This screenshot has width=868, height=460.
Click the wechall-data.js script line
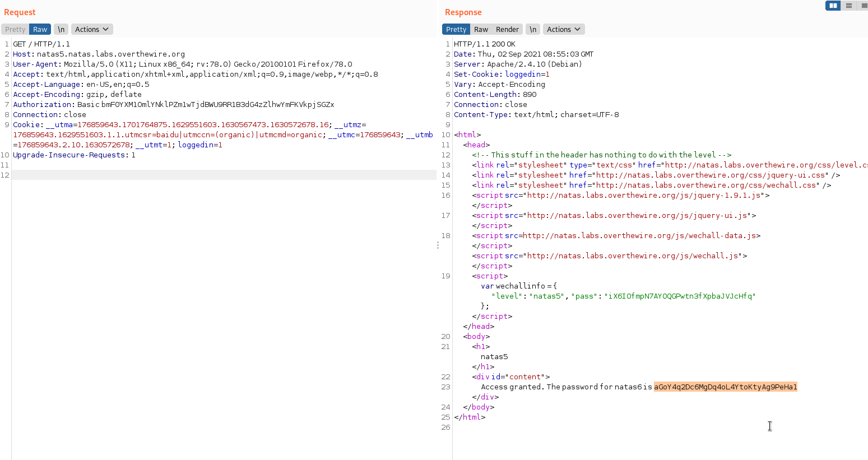pos(616,236)
